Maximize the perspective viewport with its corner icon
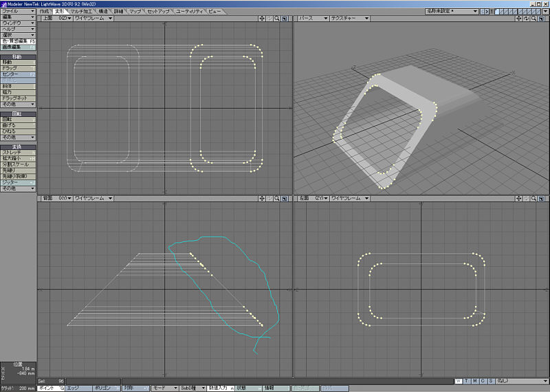The width and height of the screenshot is (550, 392). (x=542, y=19)
